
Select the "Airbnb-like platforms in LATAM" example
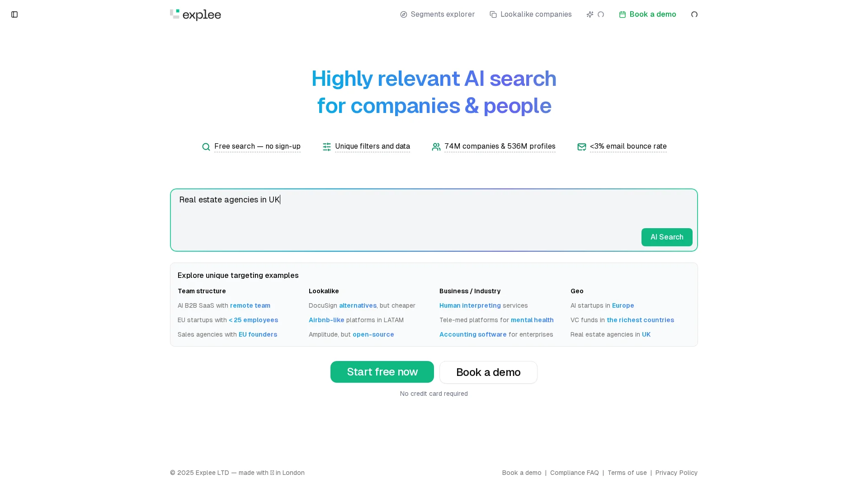coord(356,320)
